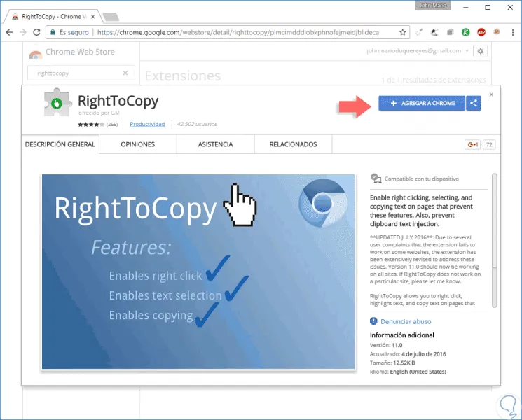Click the 'Información adicional' heading
The image size is (522, 420).
[x=401, y=335]
